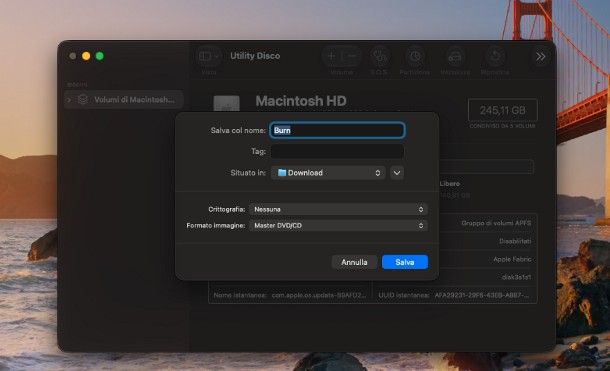Click the Inizializza erase icon

point(455,57)
